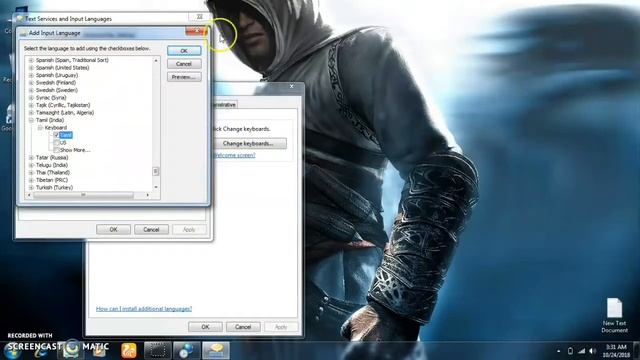Click the horizontal scrollbar thumb in list
The height and width of the screenshot is (360, 640).
point(83,195)
